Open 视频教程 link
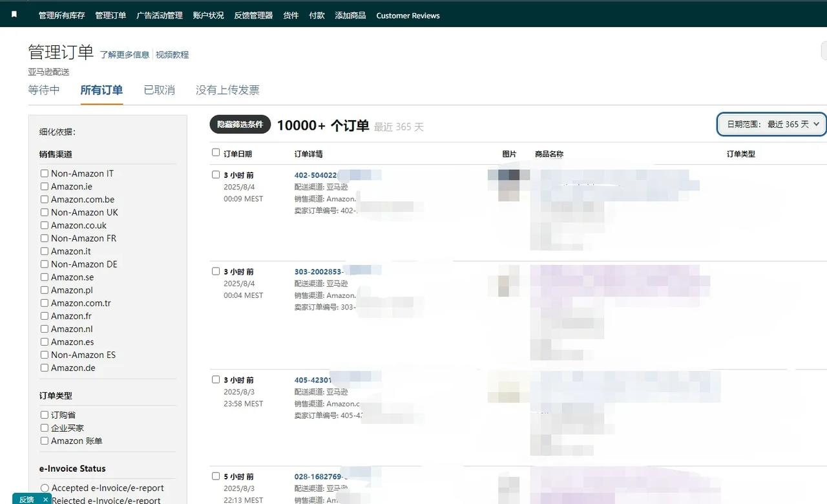This screenshot has width=827, height=504. pos(172,55)
